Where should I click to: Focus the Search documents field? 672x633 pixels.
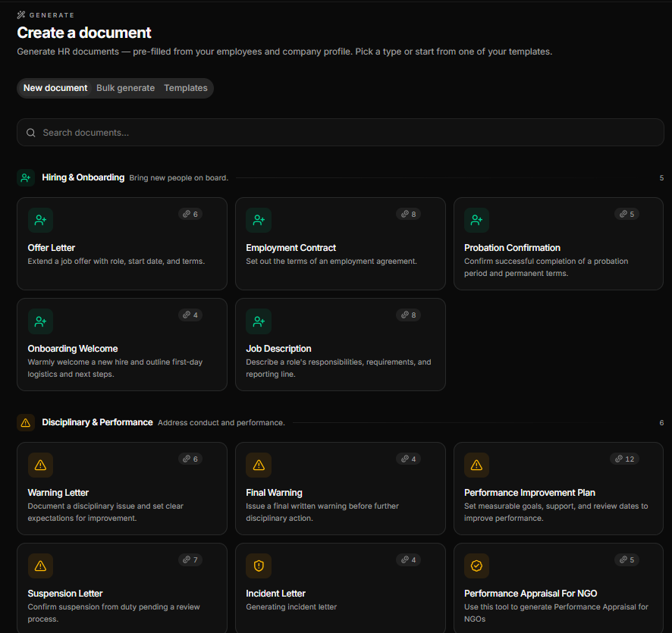(x=341, y=133)
